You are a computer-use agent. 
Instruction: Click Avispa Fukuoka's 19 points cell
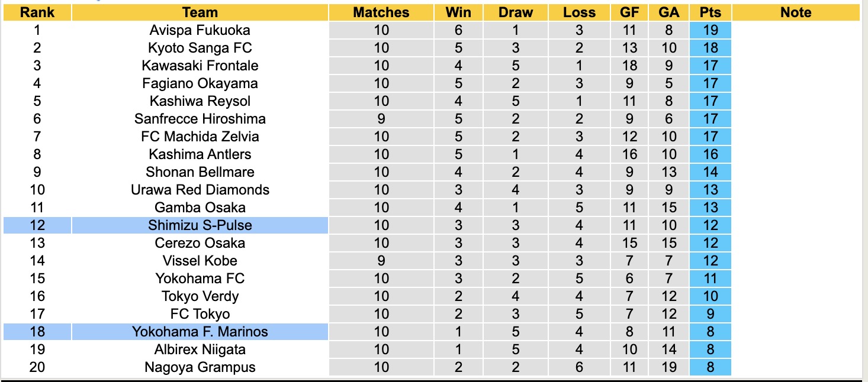pos(710,30)
